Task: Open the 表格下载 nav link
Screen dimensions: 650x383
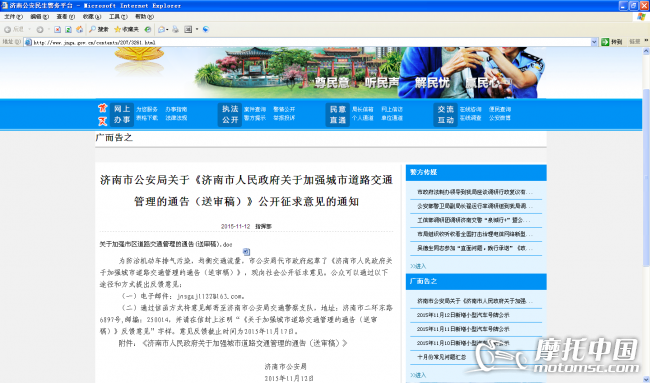Action: point(147,118)
